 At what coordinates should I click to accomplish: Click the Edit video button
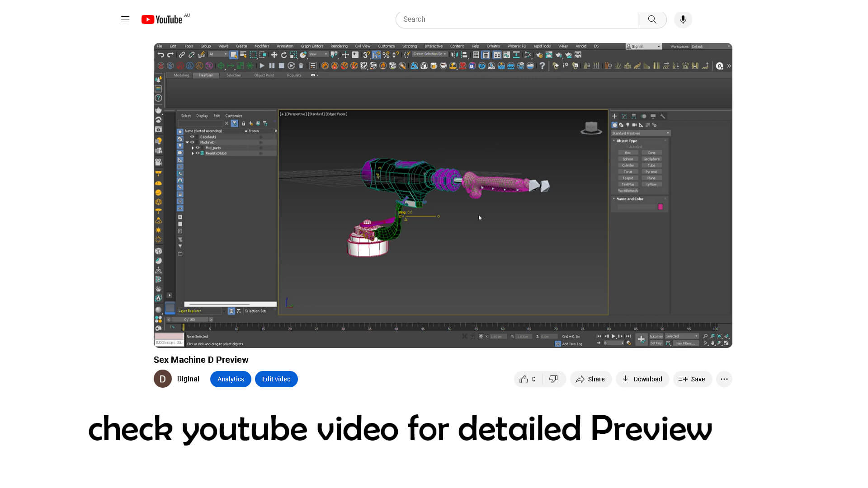(x=276, y=379)
